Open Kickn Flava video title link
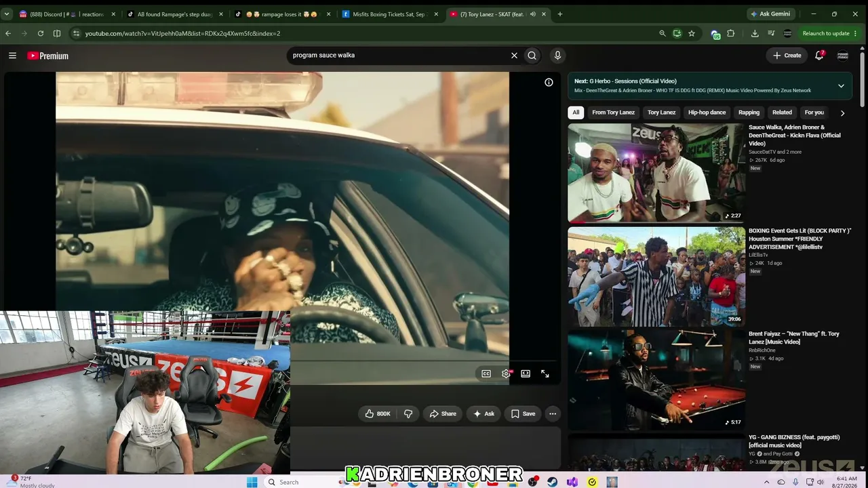The height and width of the screenshot is (488, 868). 795,136
